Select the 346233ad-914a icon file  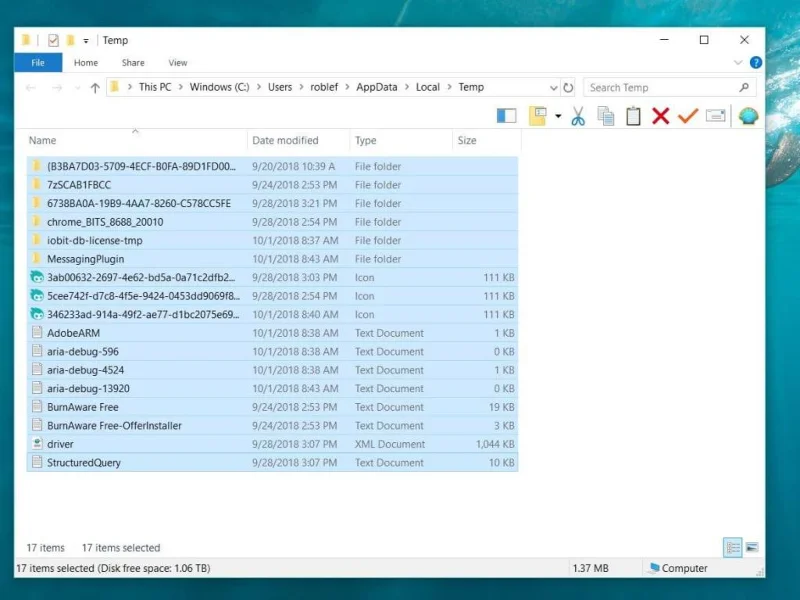point(272,314)
